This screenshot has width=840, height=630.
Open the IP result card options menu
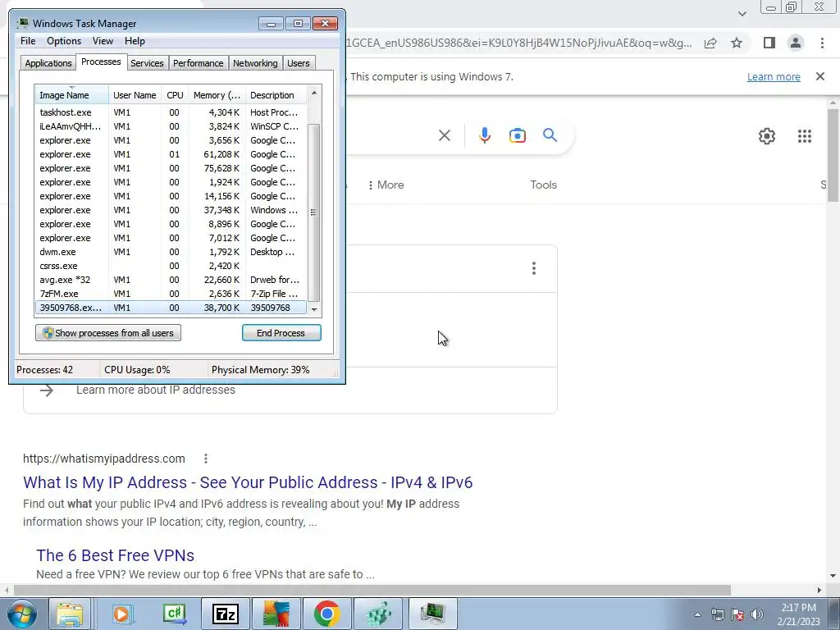click(533, 268)
